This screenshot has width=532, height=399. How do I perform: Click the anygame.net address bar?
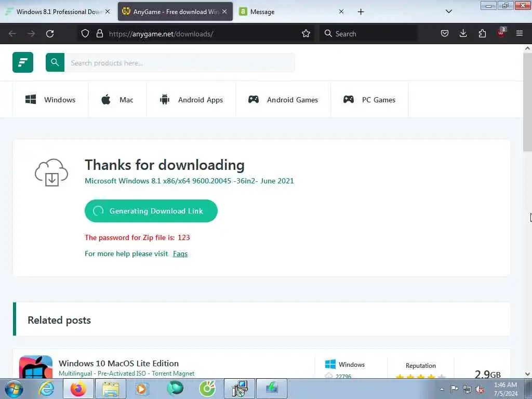[195, 34]
